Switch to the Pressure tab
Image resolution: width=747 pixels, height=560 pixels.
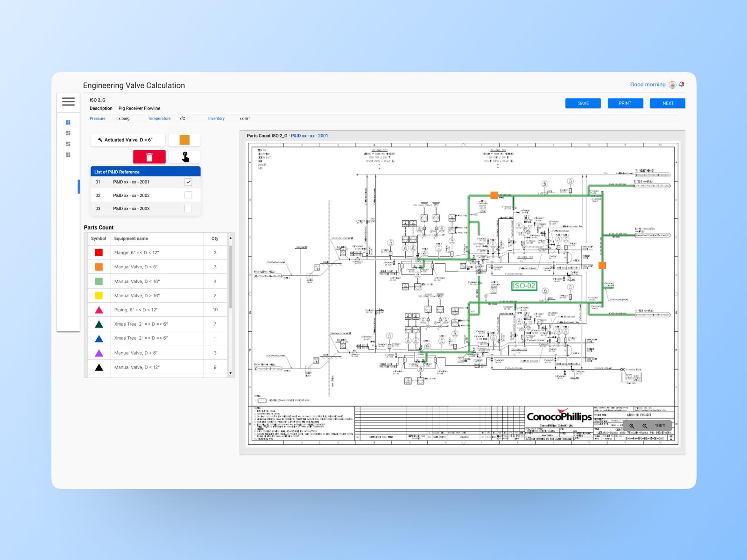(x=98, y=118)
